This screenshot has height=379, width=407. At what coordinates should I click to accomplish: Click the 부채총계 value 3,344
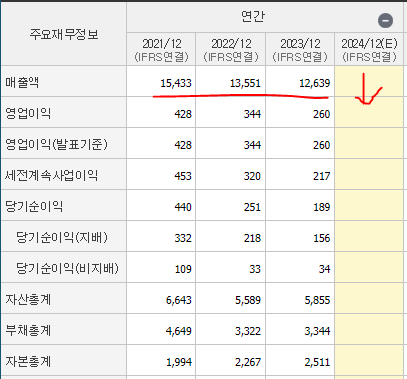pos(317,331)
